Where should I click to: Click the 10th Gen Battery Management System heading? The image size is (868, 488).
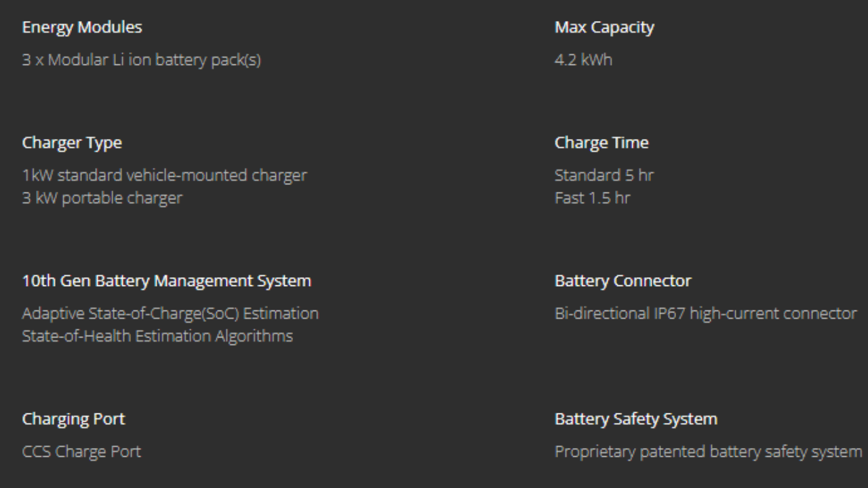[167, 281]
